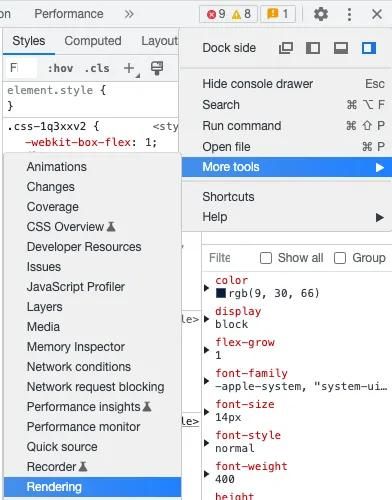392x500 pixels.
Task: Open the More tools submenu
Action: tap(287, 167)
